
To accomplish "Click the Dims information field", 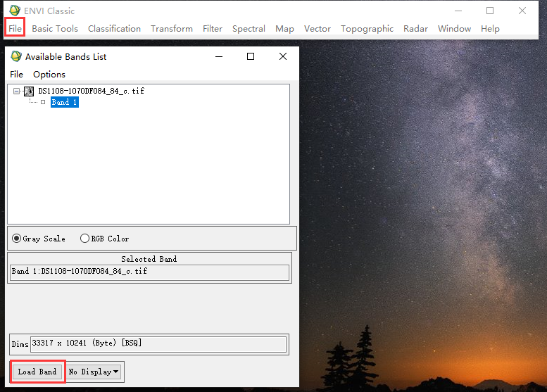I will [158, 344].
